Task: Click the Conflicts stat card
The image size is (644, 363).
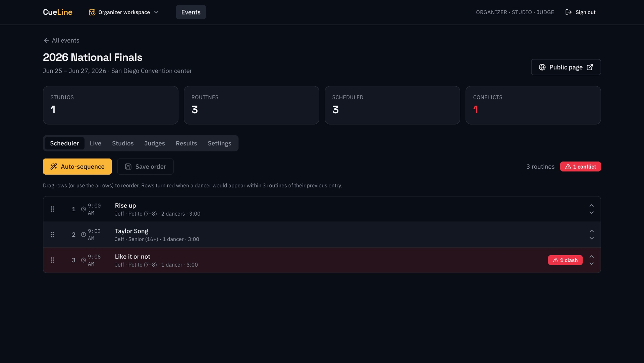Action: coord(533,105)
